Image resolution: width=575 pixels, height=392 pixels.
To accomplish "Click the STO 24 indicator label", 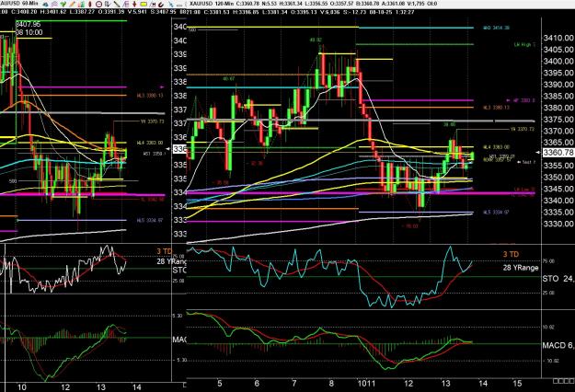I will (558, 279).
